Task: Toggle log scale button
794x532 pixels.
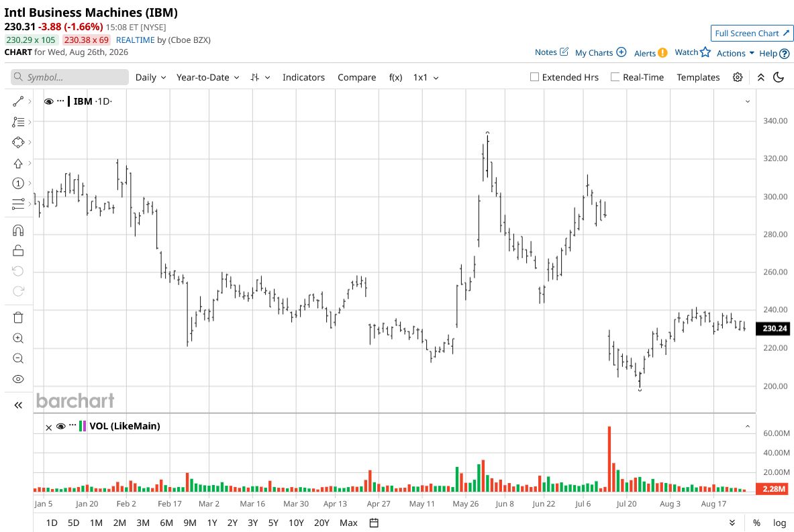Action: pyautogui.click(x=780, y=523)
